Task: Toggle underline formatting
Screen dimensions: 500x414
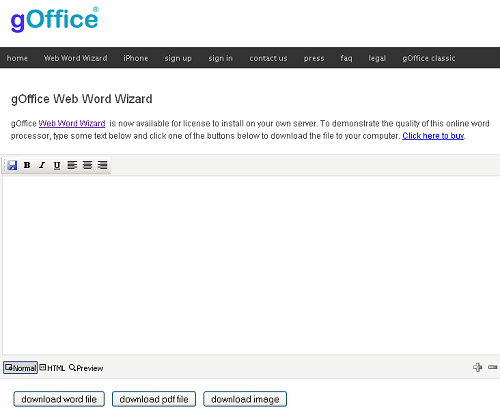Action: pos(57,165)
